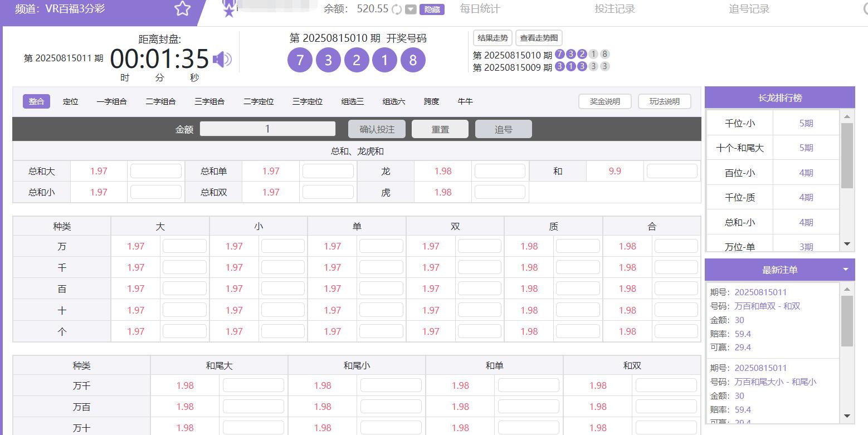Collapse the 最新注单 panel arrow
Screen dimensions: 868x435
click(845, 270)
